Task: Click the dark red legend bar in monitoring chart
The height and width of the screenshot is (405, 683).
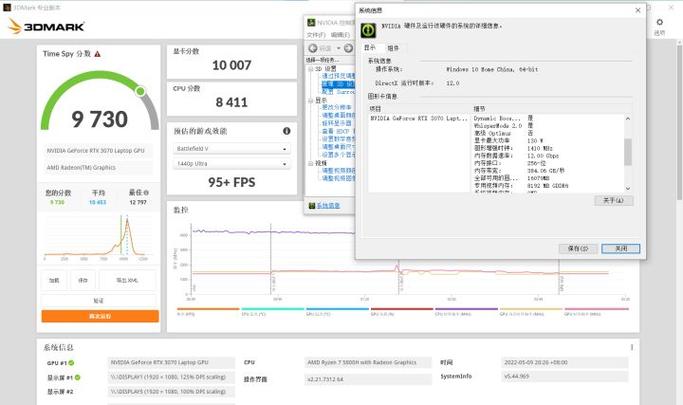Action: [x=402, y=309]
